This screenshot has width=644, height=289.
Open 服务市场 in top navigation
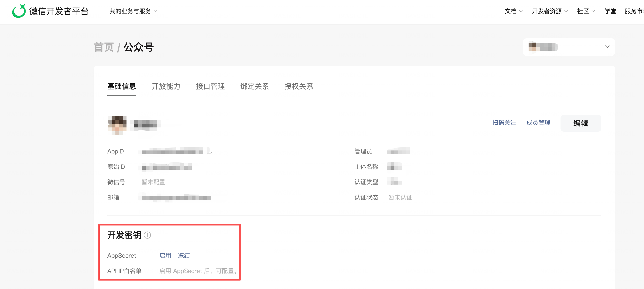coord(634,11)
